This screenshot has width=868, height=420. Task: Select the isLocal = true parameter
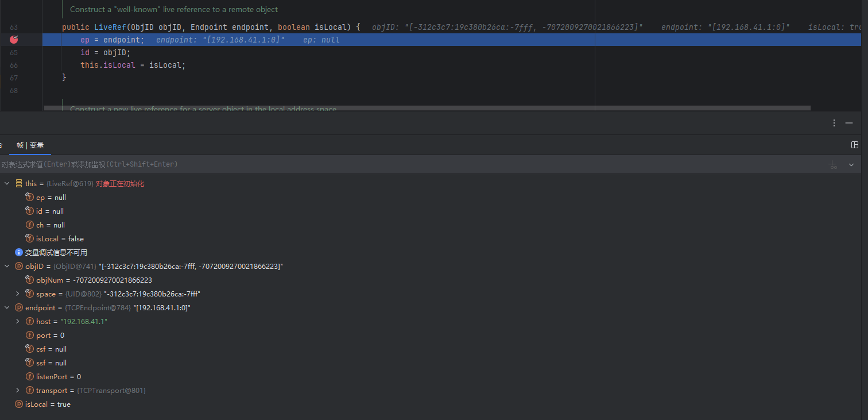[x=48, y=404]
